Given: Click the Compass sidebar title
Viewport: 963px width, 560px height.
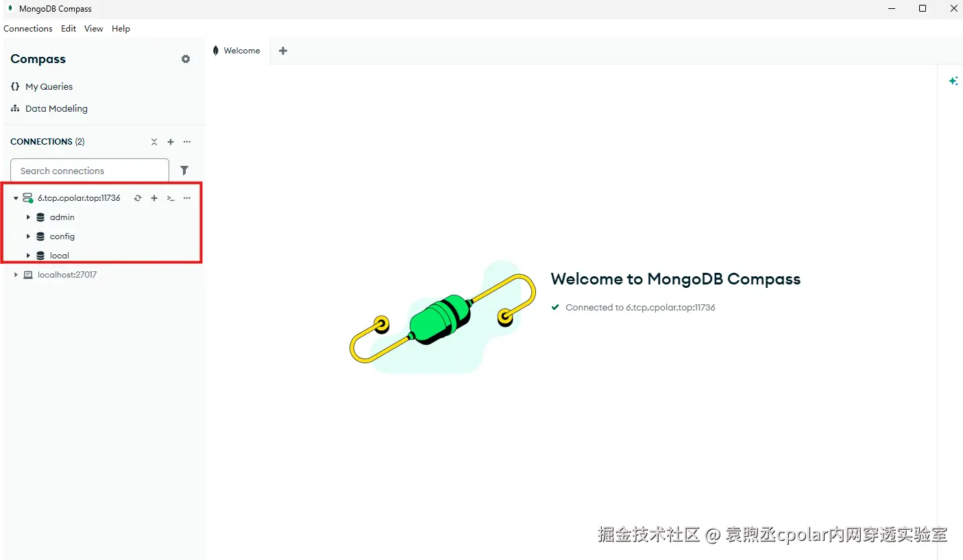Looking at the screenshot, I should click(38, 59).
